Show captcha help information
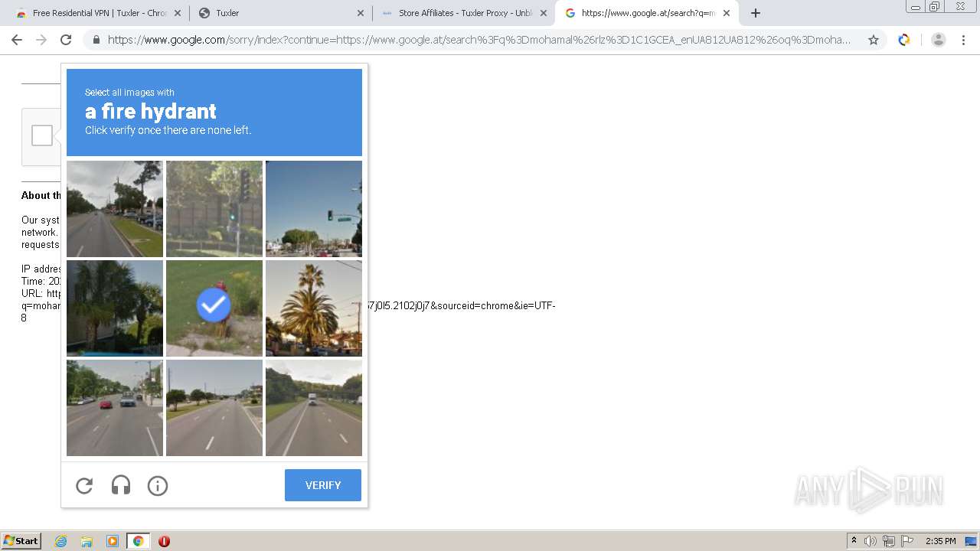 (158, 485)
